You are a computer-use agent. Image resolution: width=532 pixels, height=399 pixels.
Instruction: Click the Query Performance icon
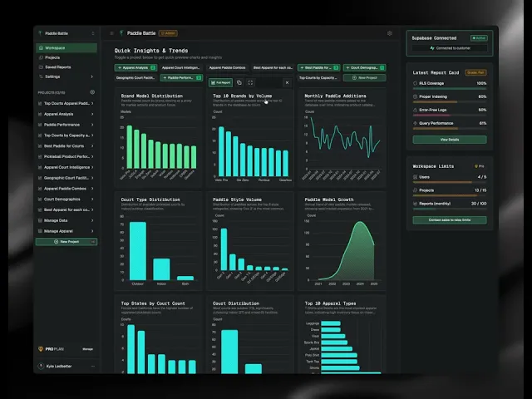[x=415, y=123]
